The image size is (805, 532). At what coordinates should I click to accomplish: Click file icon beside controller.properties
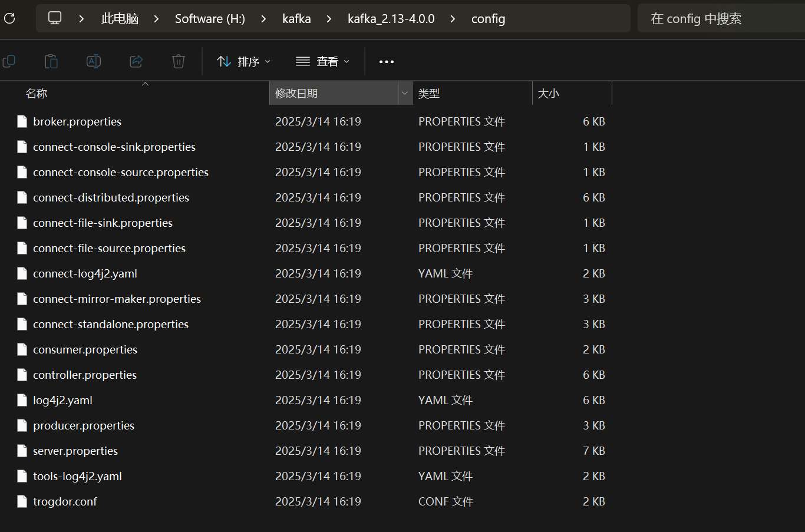[22, 375]
